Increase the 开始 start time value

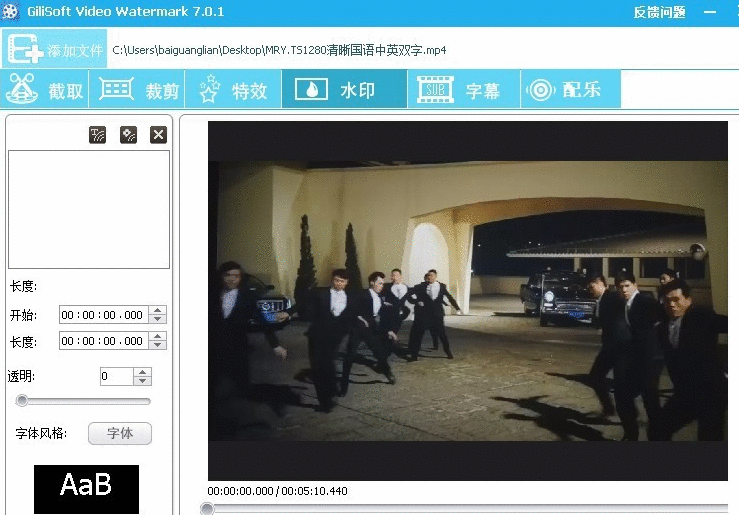point(158,310)
